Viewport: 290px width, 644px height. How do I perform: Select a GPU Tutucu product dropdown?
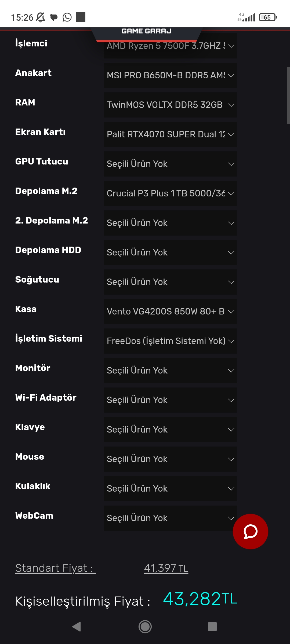point(170,164)
